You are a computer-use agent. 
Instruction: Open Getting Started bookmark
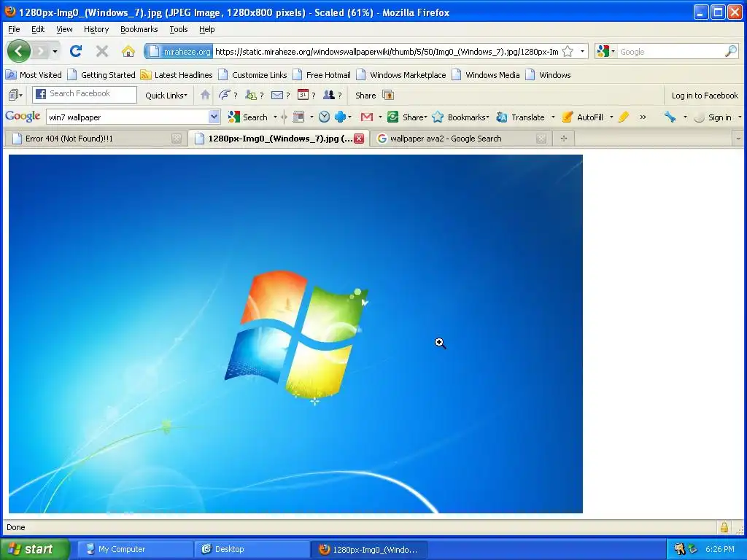101,75
